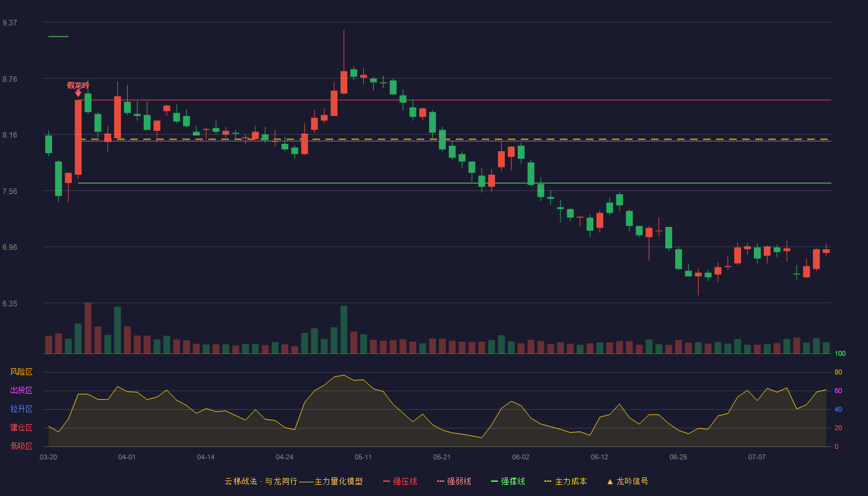Click the yellow triangle icon of 龙吟信号
The image size is (868, 496).
coord(610,482)
